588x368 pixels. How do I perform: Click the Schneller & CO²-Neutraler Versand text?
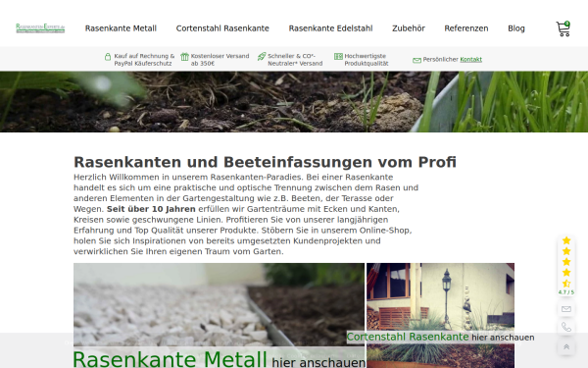[295, 60]
